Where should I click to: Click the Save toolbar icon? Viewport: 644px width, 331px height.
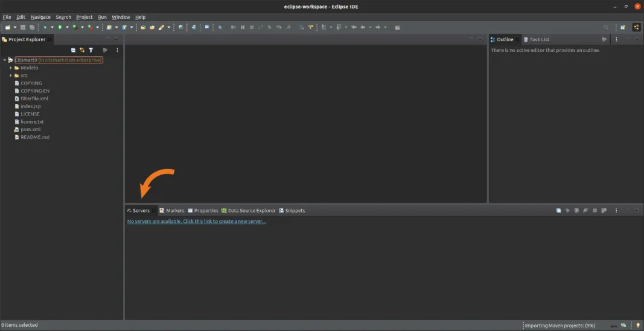23,27
